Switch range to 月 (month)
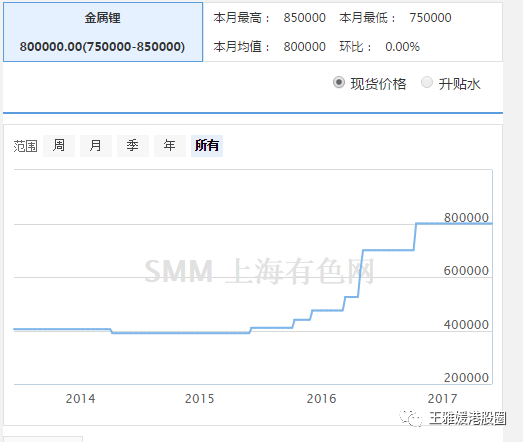Viewport: 523px width, 442px height. tap(96, 146)
